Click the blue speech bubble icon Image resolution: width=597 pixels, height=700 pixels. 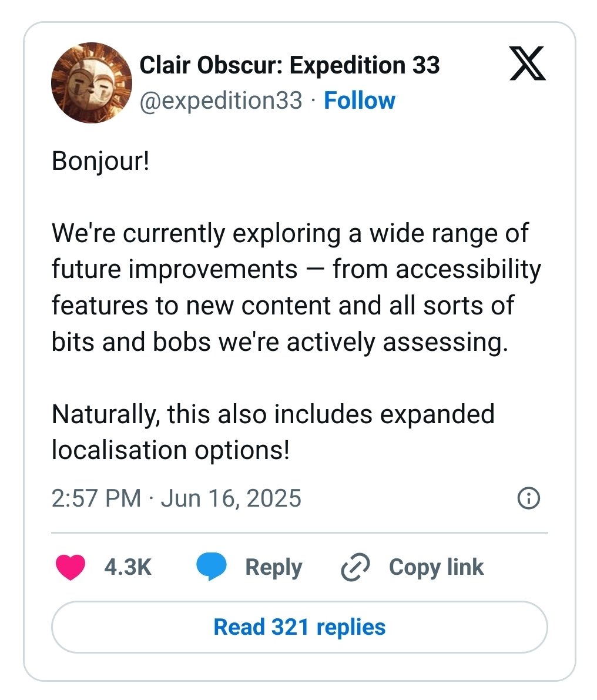[212, 567]
